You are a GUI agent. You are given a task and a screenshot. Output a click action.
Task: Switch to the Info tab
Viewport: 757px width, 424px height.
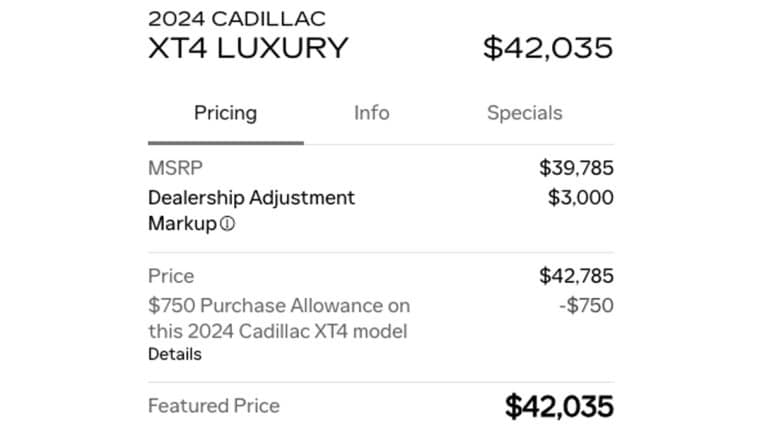coord(371,113)
